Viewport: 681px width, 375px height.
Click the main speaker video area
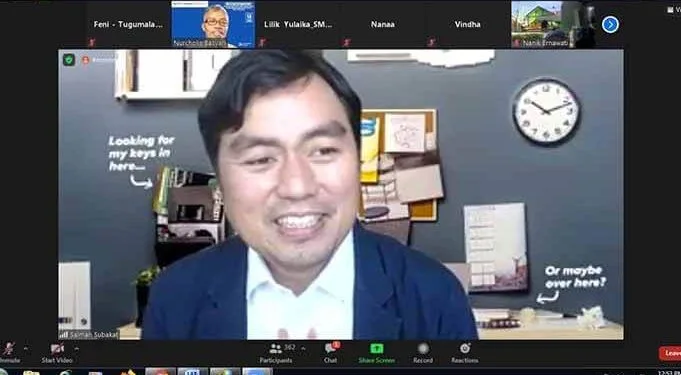[341, 194]
